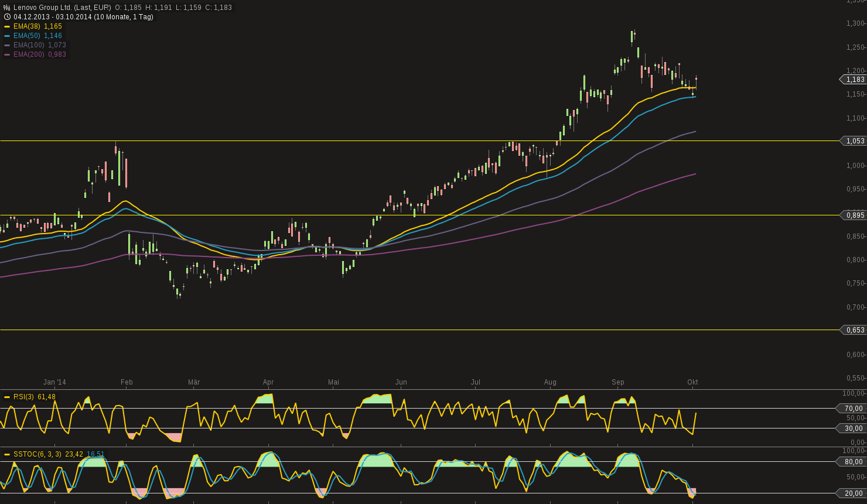Click the "Sep" time axis label
The width and height of the screenshot is (867, 504).
(x=618, y=382)
